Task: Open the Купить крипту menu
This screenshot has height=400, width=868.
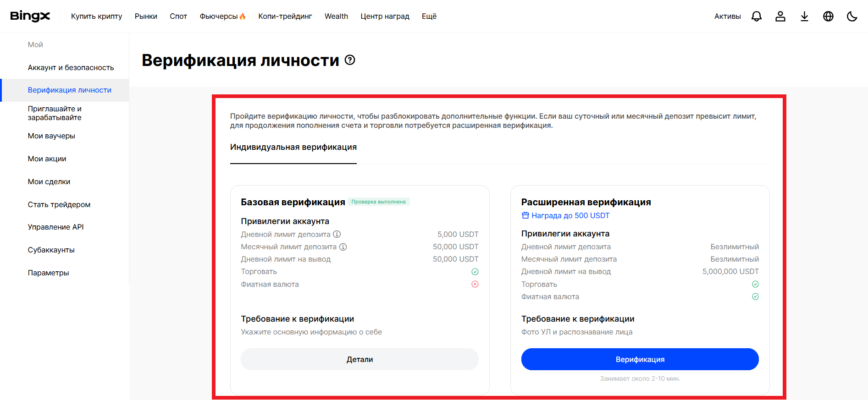Action: [x=96, y=16]
